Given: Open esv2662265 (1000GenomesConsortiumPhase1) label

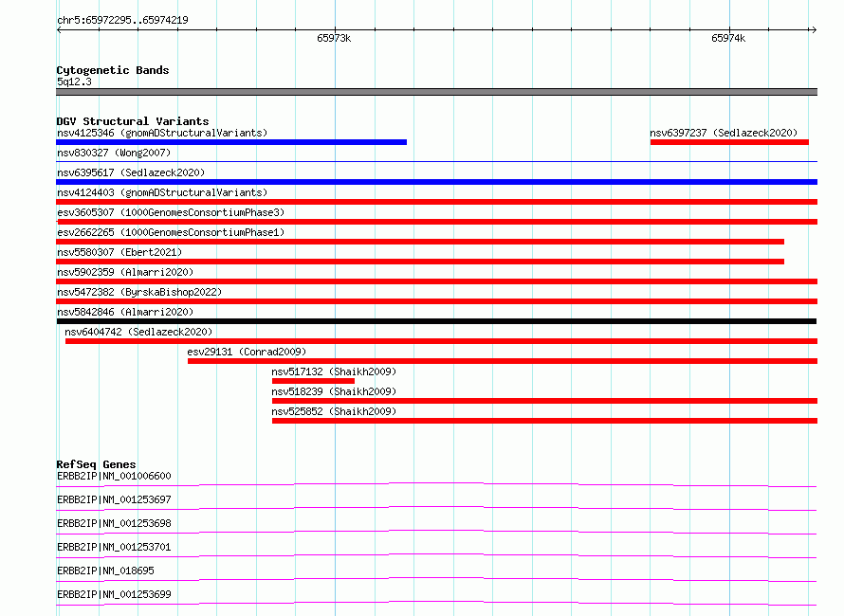Looking at the screenshot, I should pyautogui.click(x=171, y=232).
